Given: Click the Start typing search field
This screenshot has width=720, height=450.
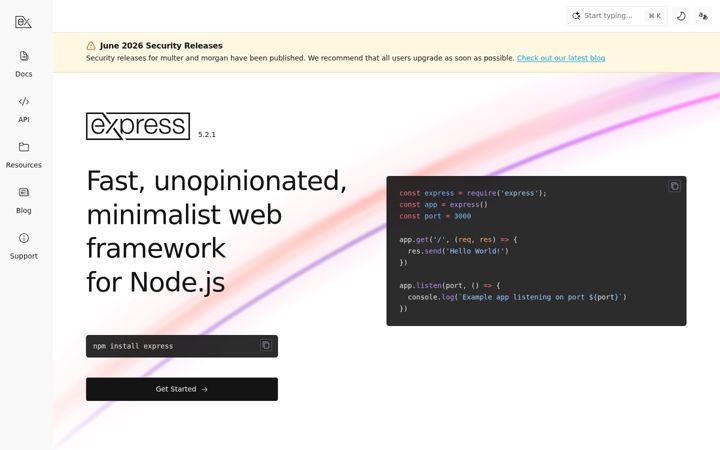Looking at the screenshot, I should [x=617, y=16].
